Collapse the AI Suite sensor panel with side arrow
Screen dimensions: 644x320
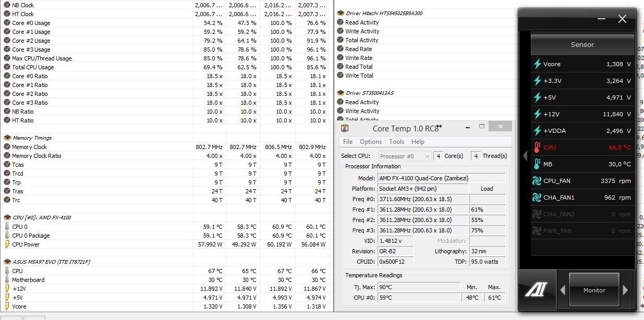coord(525,155)
